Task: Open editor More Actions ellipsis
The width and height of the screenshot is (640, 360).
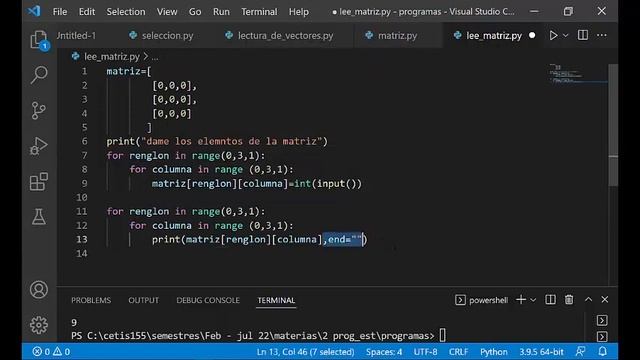Action: tap(602, 36)
